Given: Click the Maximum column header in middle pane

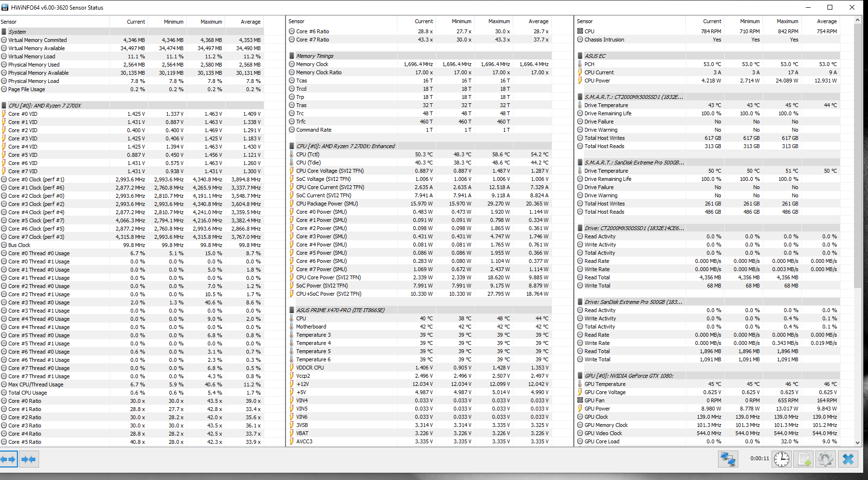Looking at the screenshot, I should (493, 21).
